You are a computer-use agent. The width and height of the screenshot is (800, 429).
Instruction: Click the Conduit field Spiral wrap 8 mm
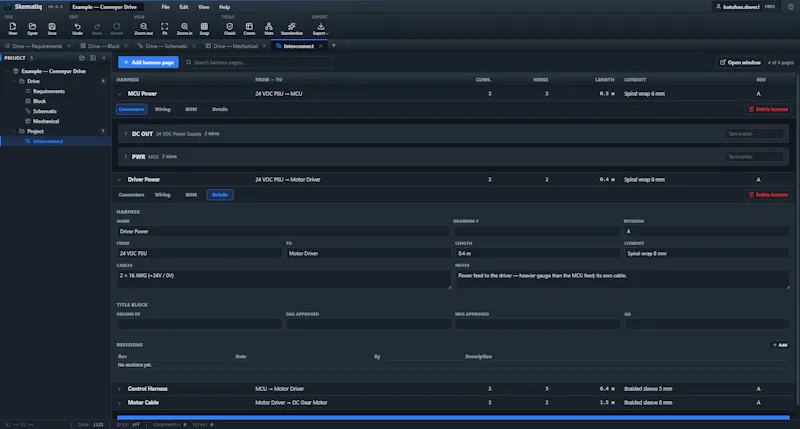click(707, 253)
